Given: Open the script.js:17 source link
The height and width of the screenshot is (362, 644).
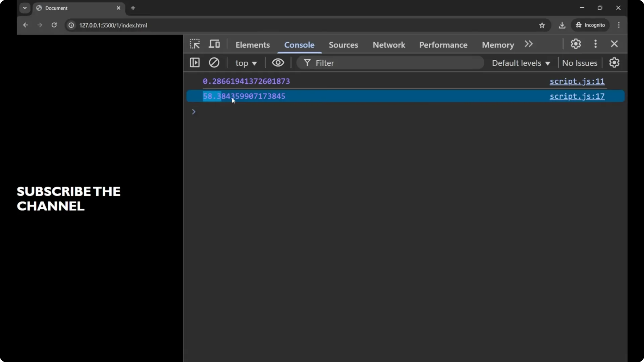Looking at the screenshot, I should pos(577,96).
